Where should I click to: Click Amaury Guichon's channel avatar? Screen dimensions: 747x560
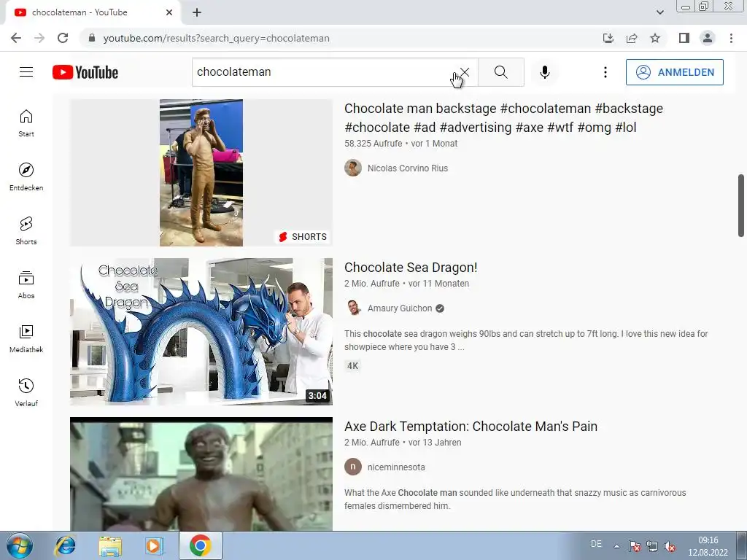[x=353, y=308]
